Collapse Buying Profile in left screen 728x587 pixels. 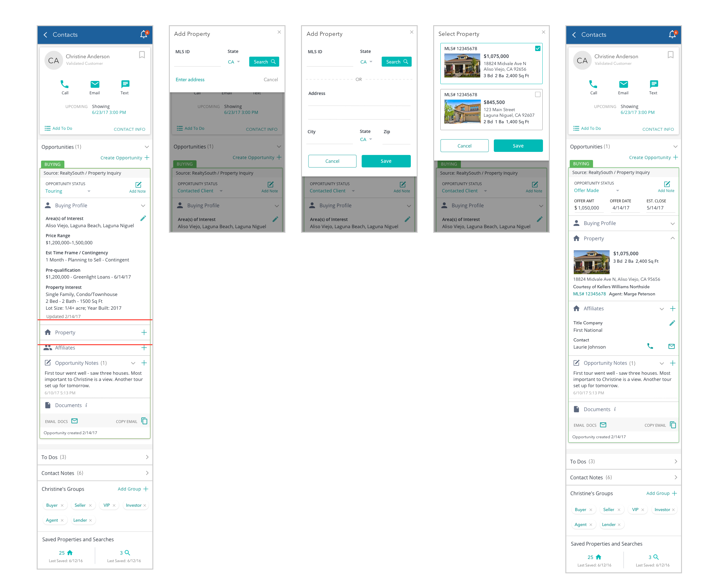[x=143, y=206]
